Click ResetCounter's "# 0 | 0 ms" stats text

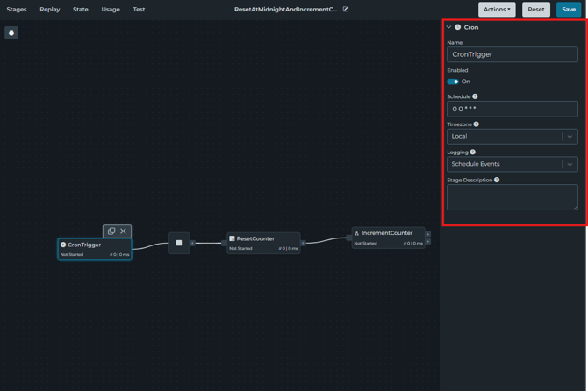(x=288, y=249)
